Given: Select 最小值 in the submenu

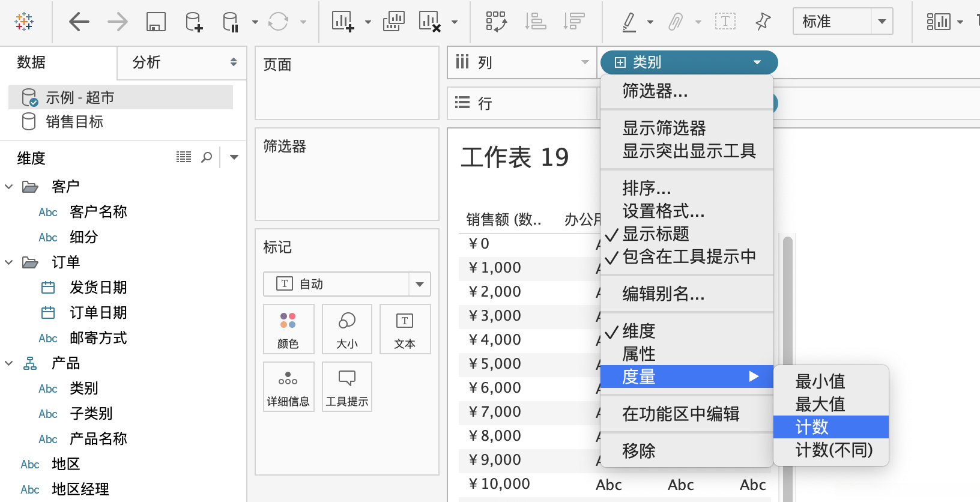Looking at the screenshot, I should point(831,381).
